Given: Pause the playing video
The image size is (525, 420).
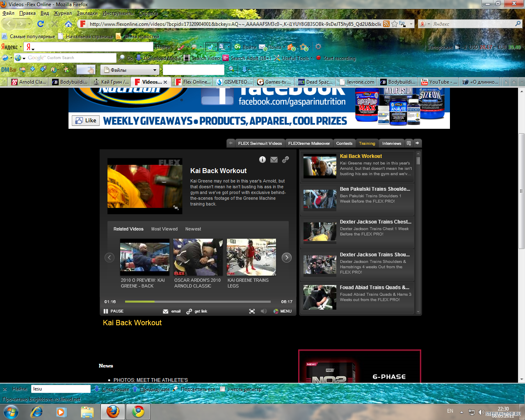Looking at the screenshot, I should click(x=114, y=311).
